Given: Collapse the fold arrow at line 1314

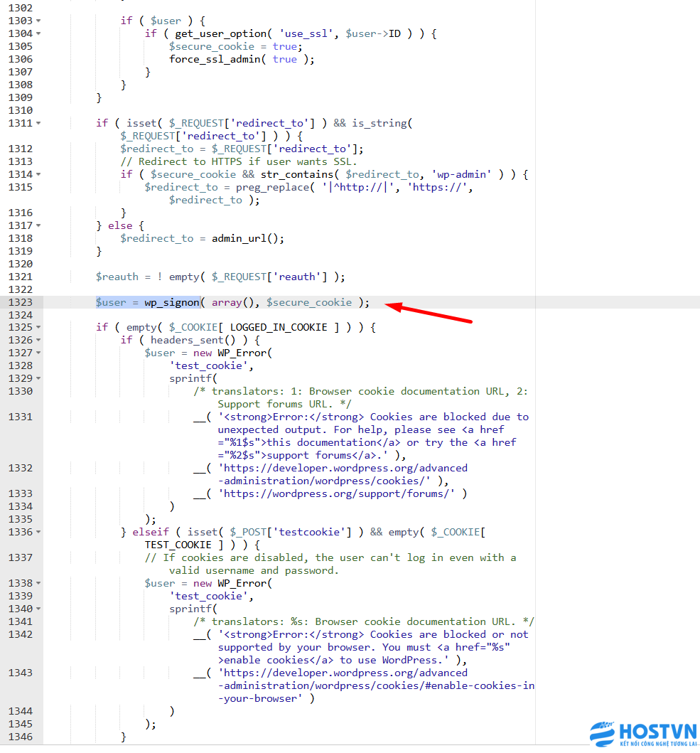Looking at the screenshot, I should pos(38,174).
